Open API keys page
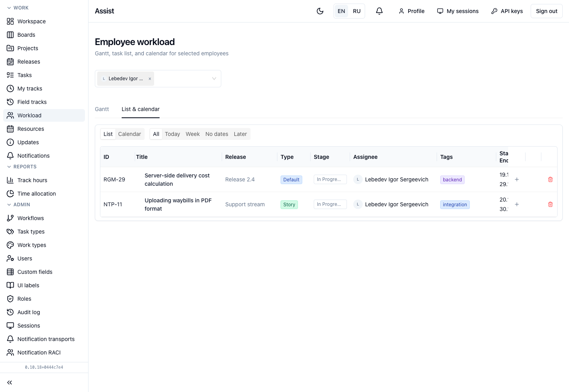Screen dimensions: 569x392 [x=507, y=11]
